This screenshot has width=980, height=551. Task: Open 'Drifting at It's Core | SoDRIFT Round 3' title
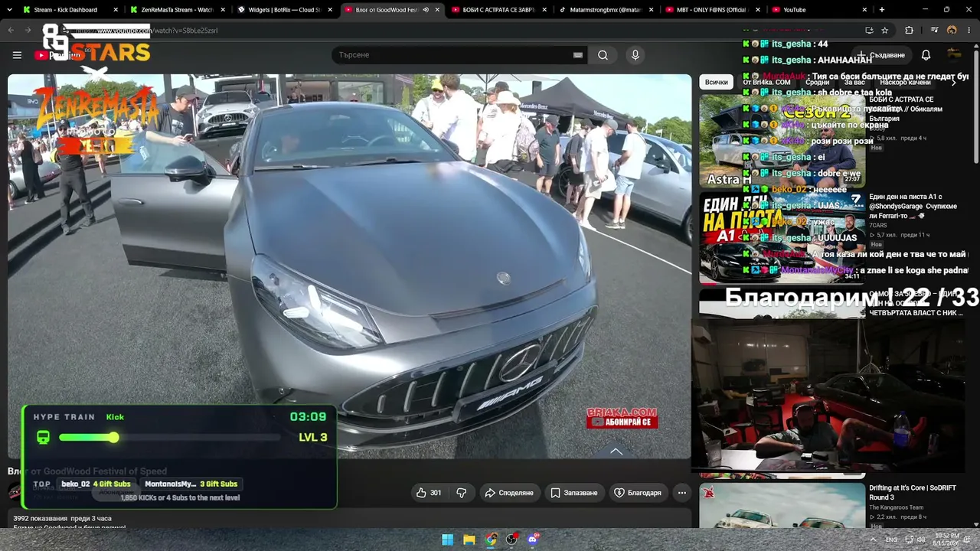coord(913,492)
